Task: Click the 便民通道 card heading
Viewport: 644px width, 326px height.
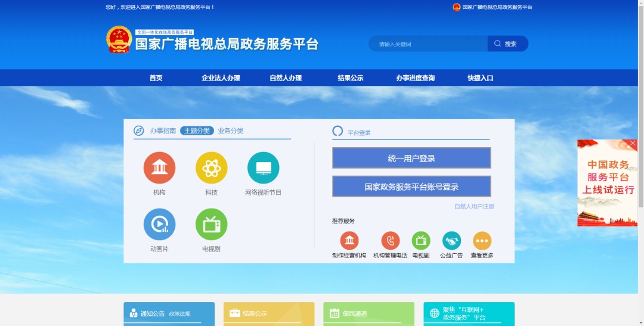Action: pyautogui.click(x=355, y=313)
